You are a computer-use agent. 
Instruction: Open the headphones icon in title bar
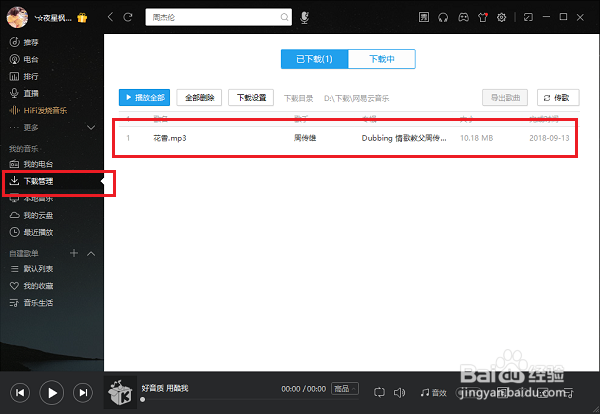443,17
